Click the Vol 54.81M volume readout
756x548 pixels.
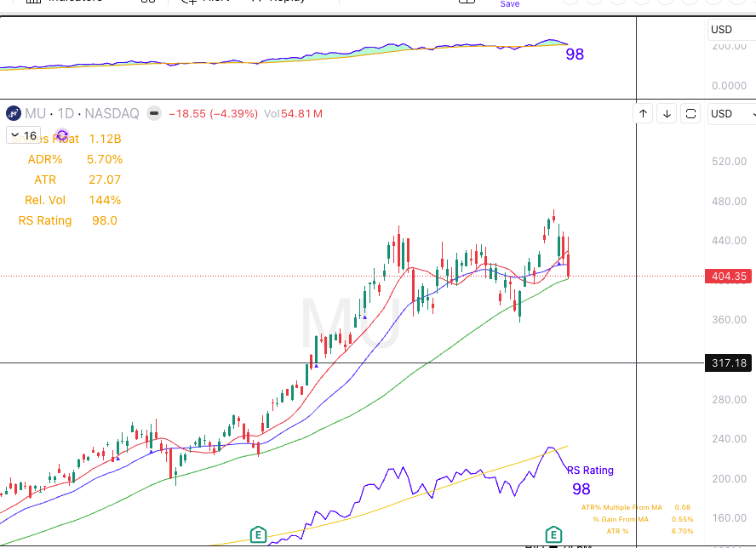tap(294, 113)
